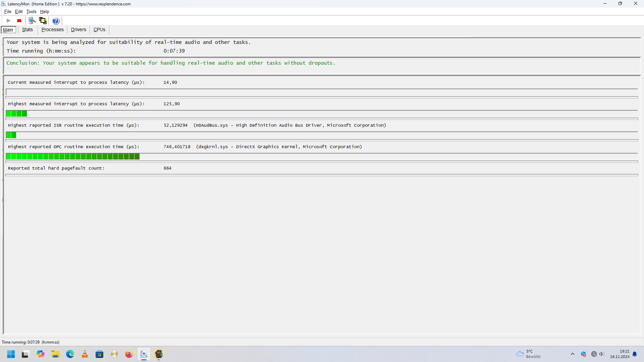Switch to the Drivers tab
This screenshot has width=644, height=362.
click(x=78, y=30)
